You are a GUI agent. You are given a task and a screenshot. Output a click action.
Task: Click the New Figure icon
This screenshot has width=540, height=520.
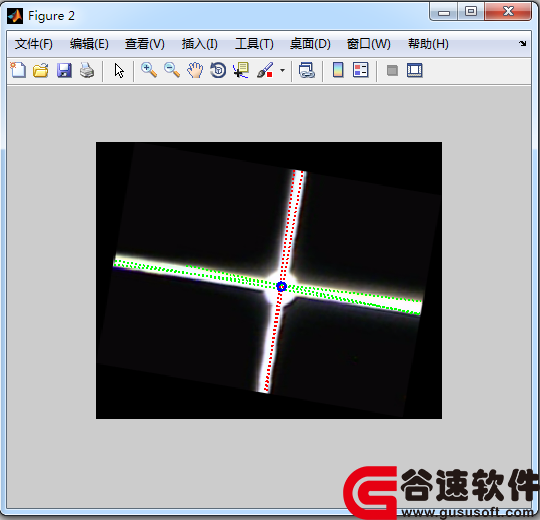click(18, 70)
